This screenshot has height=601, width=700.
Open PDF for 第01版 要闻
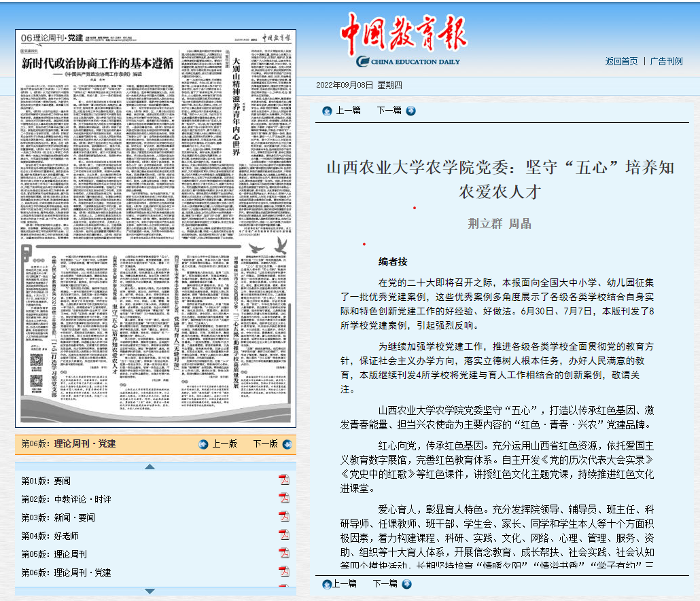coord(284,481)
